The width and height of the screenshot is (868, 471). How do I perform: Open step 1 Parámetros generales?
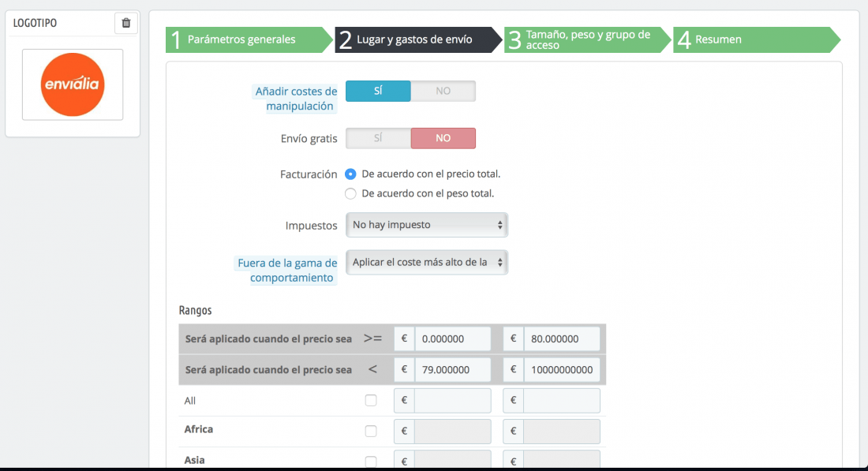[248, 40]
